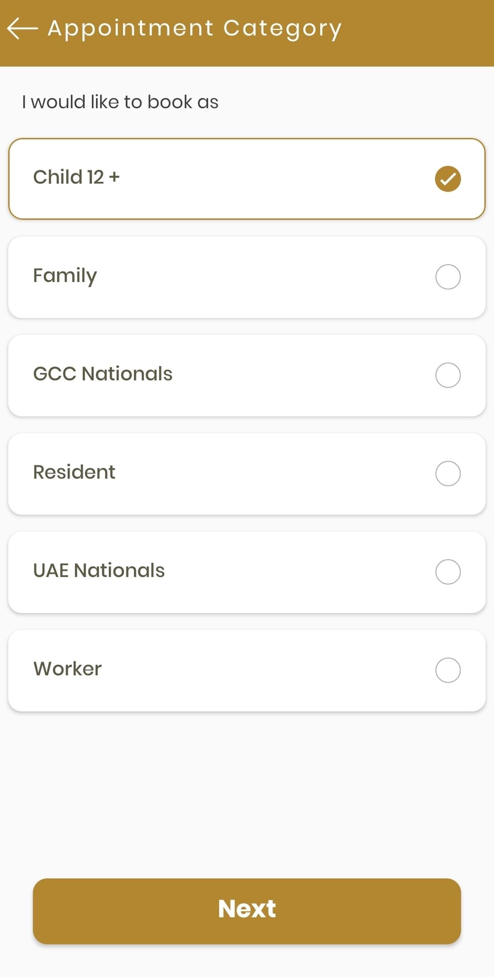Tap the "GCC Nationals" label text
The width and height of the screenshot is (494, 980).
click(103, 374)
